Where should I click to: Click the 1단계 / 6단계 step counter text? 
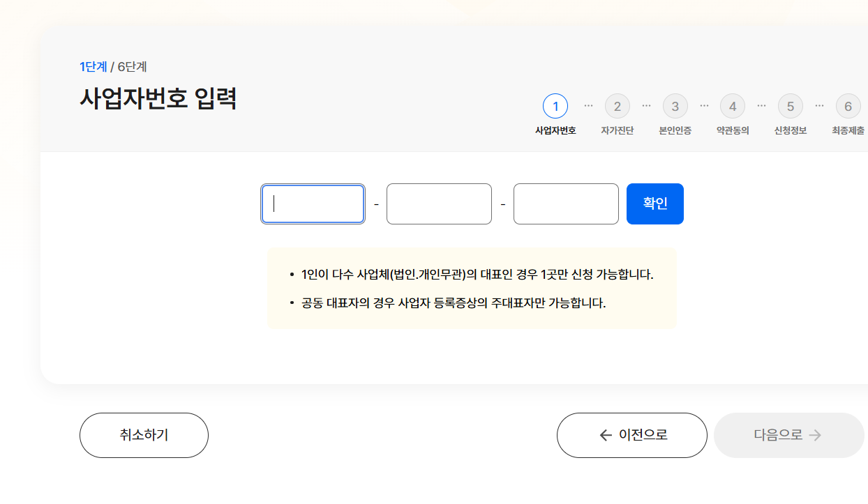coord(113,67)
